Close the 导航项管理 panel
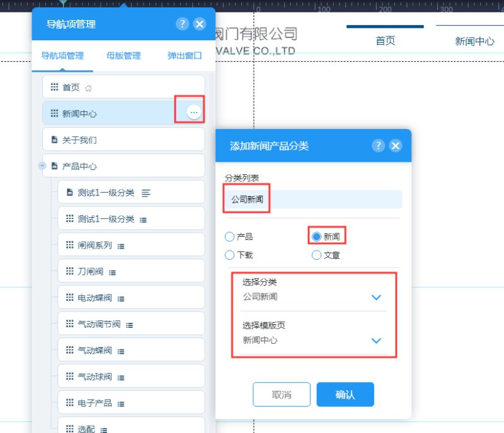Viewport: 504px width, 433px height. (x=200, y=24)
